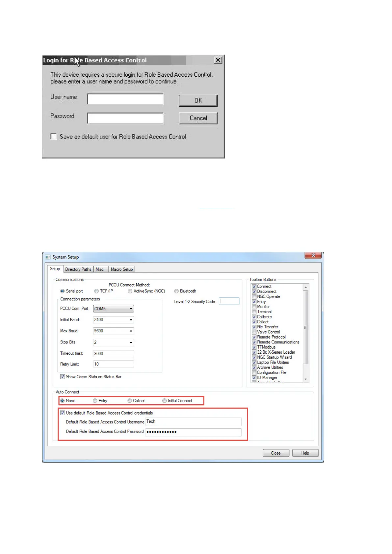
Task: Click the Default Role Based Access Password field
Action: coord(194,432)
